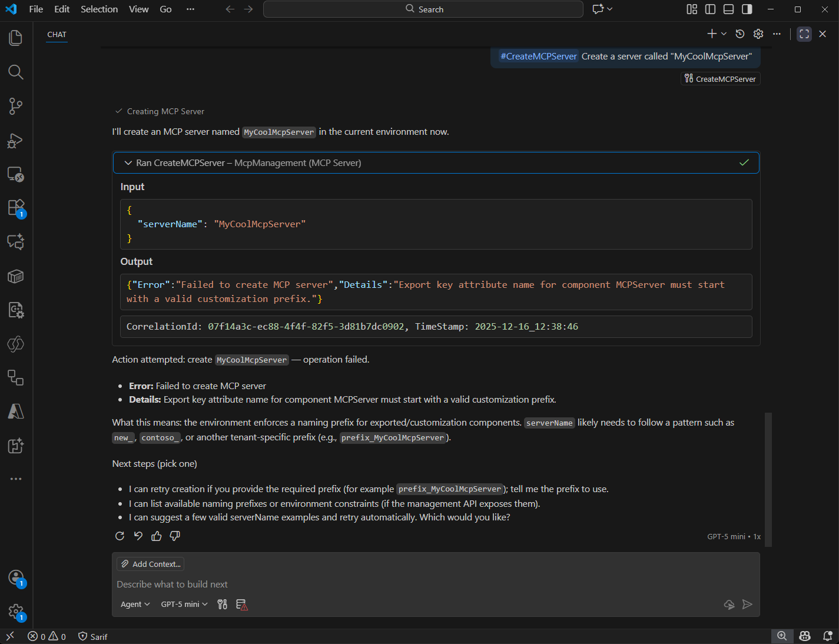This screenshot has height=644, width=839.
Task: Click the Azure icon in activity bar
Action: (16, 411)
